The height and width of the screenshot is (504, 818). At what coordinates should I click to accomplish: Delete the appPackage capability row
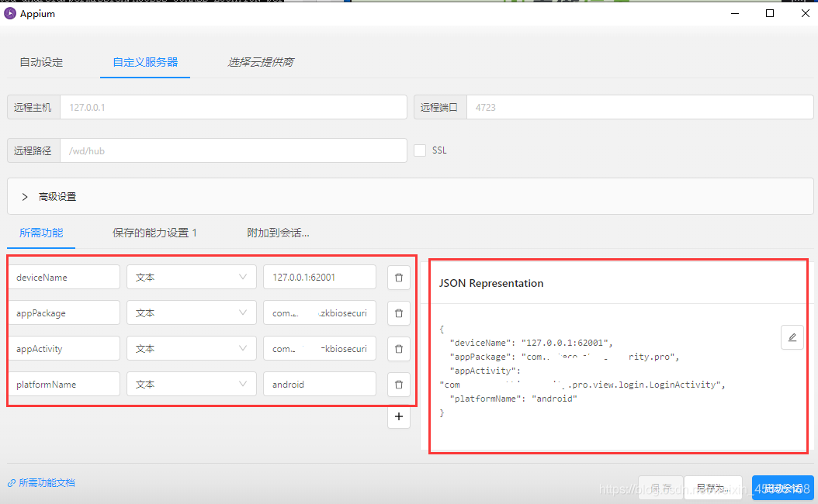[399, 312]
